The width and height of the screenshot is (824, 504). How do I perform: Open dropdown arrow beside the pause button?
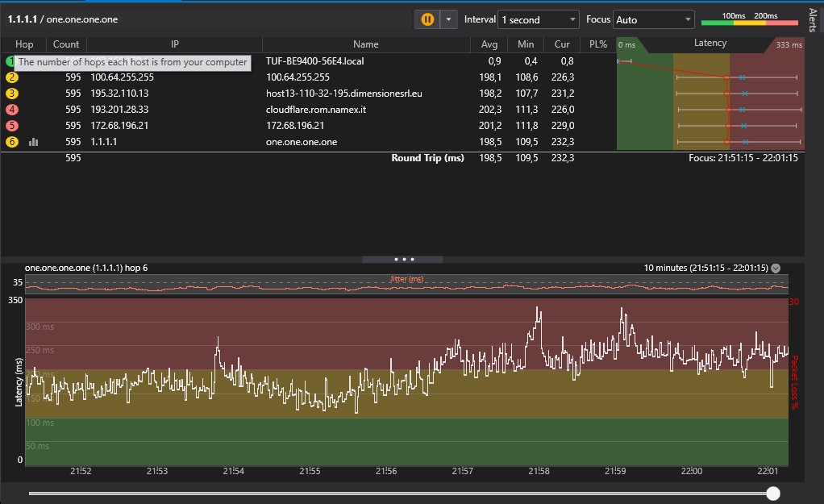[x=449, y=19]
